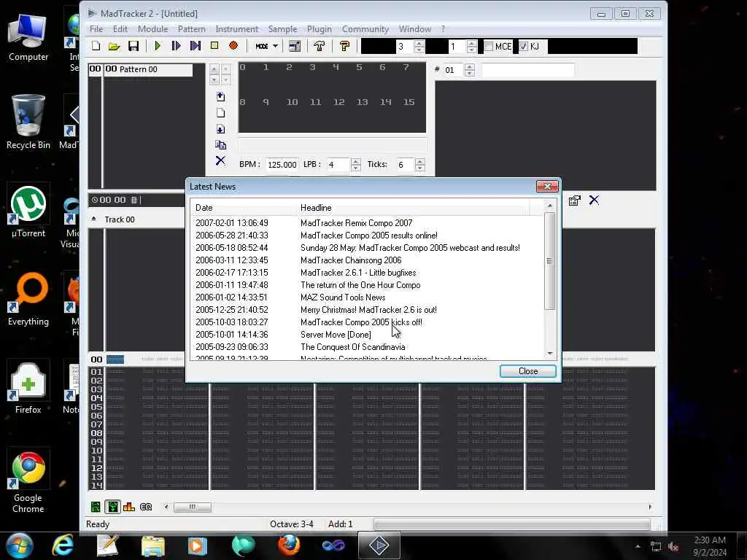The width and height of the screenshot is (747, 560).
Task: Click the Date column header
Action: click(243, 208)
